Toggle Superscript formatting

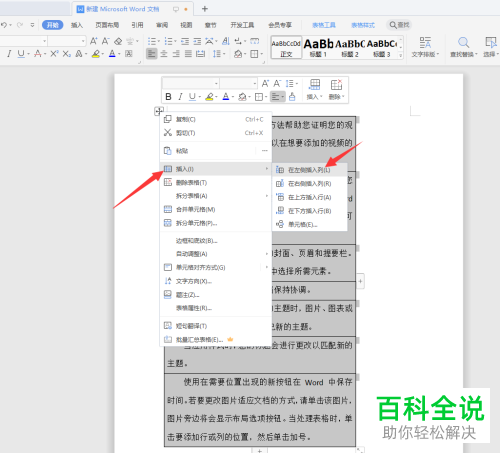[x=54, y=54]
